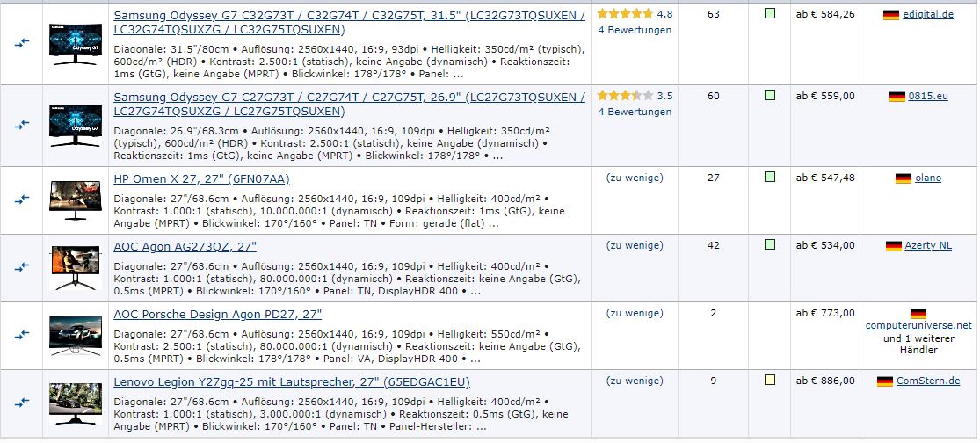Click "(zu wenige)" rating text for HP Omen X
The image size is (980, 443).
coord(635,178)
